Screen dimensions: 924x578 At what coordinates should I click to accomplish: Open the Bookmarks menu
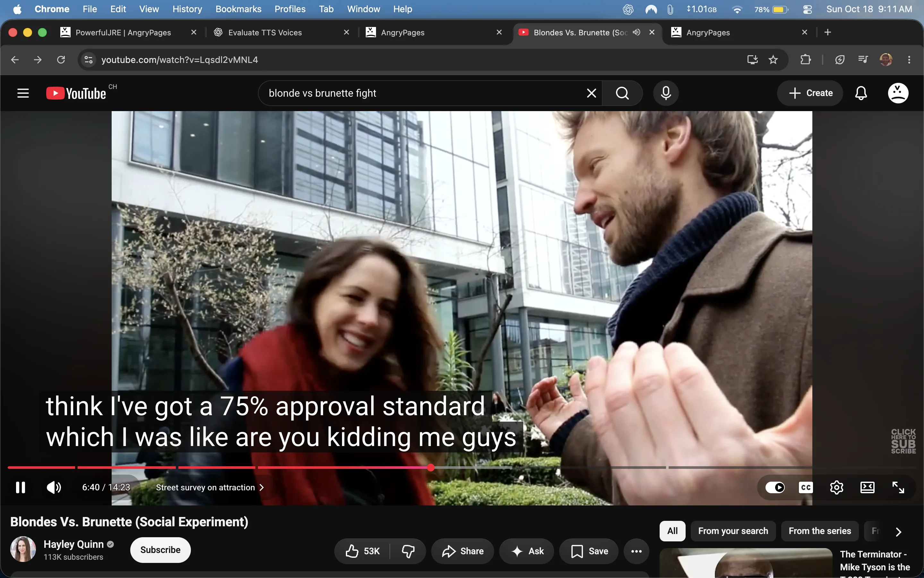click(x=238, y=9)
